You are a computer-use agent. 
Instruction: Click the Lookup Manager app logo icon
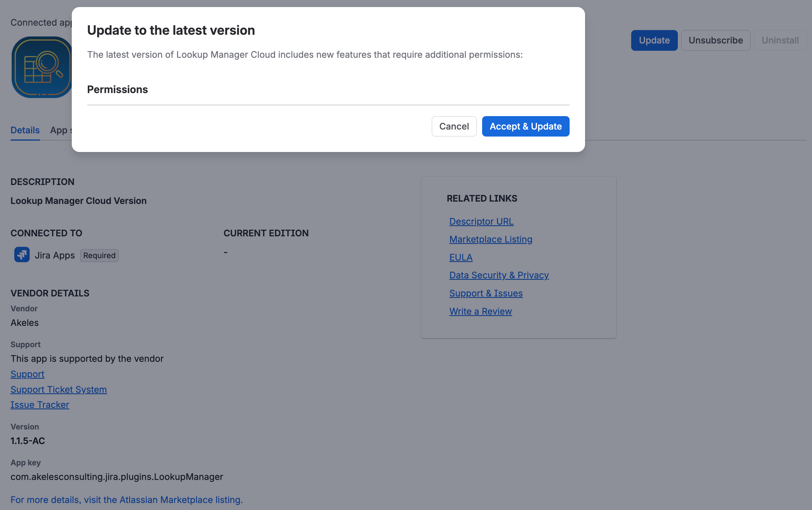click(x=42, y=67)
